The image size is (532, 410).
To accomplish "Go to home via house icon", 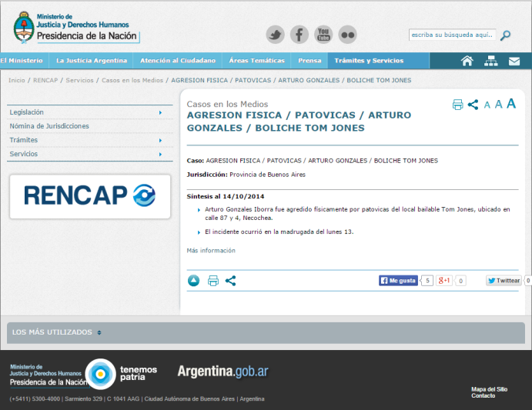I will [467, 61].
